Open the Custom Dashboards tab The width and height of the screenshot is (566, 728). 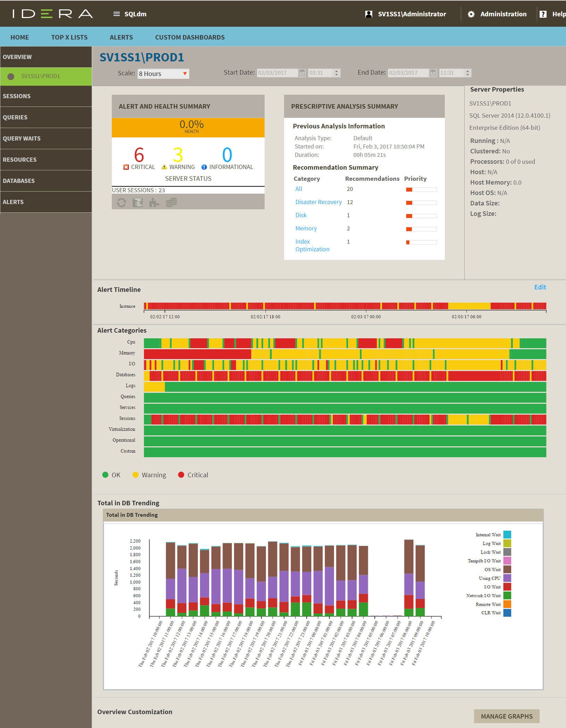pyautogui.click(x=190, y=37)
